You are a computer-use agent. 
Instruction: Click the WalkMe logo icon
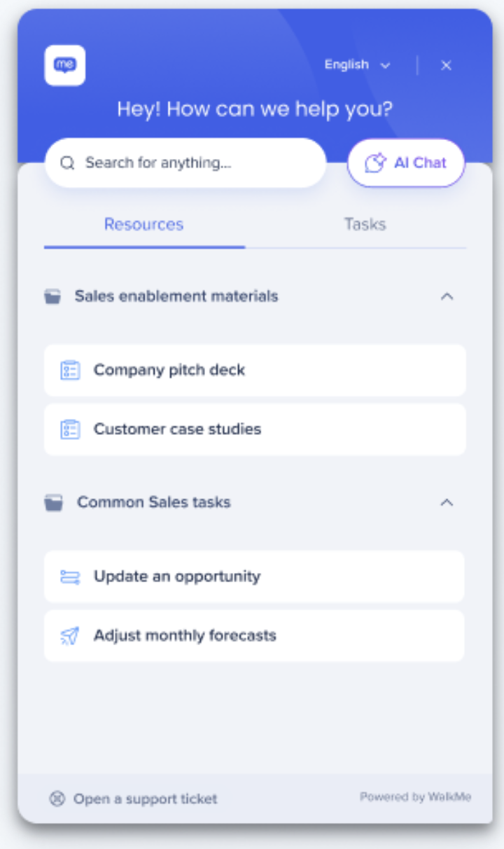coord(65,66)
